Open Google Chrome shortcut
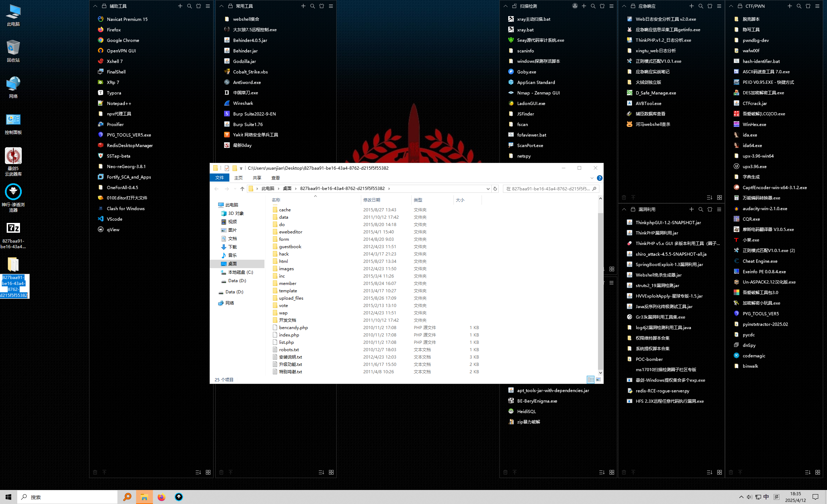Screen dimensions: 827x504 (x=119, y=40)
